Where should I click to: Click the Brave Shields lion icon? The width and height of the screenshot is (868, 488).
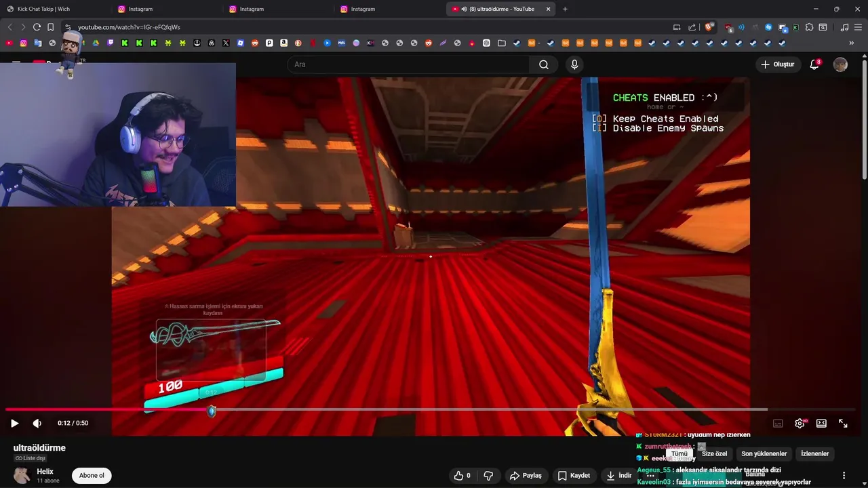(x=709, y=27)
